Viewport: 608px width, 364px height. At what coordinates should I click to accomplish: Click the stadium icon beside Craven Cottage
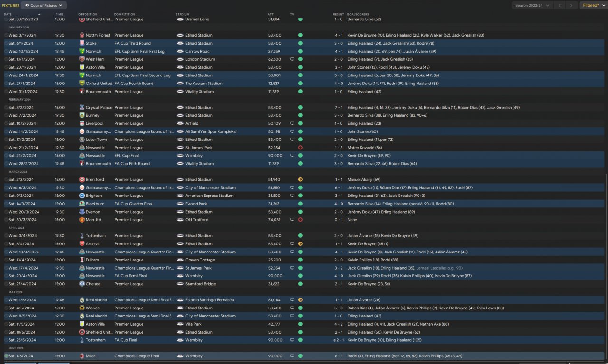click(180, 260)
